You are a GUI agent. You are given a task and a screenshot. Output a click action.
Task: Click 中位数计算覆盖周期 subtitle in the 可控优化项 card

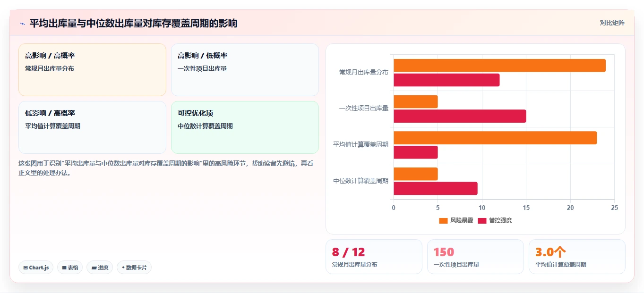click(205, 126)
